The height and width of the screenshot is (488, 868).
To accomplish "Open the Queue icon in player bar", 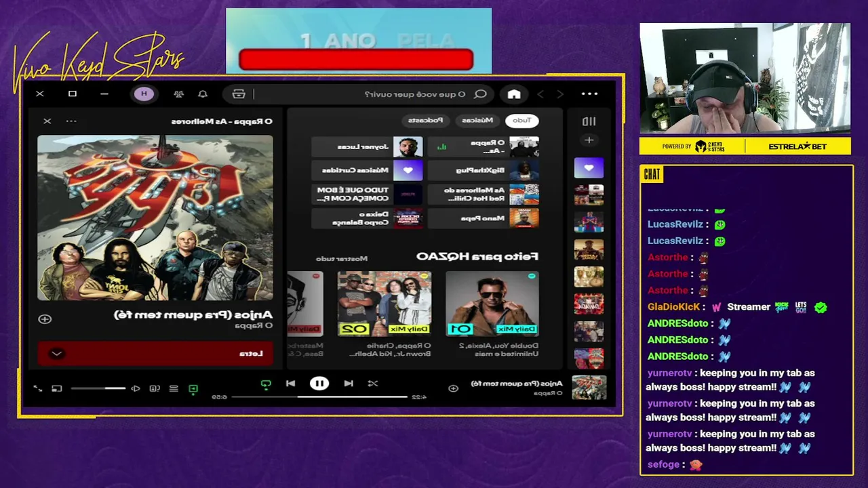I will (174, 388).
